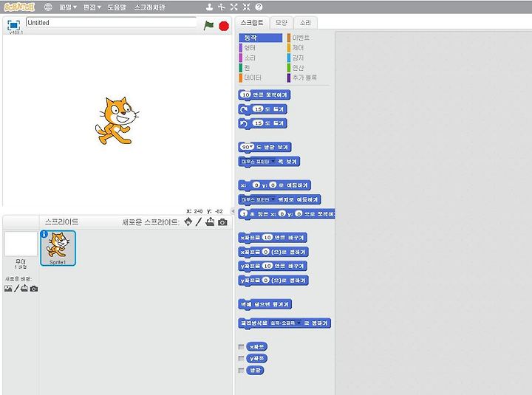The height and width of the screenshot is (395, 532).
Task: Click the Scratch logo
Action: pos(19,7)
